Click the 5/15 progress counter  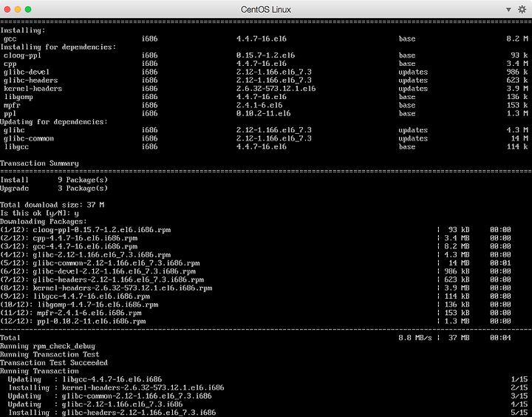point(519,413)
